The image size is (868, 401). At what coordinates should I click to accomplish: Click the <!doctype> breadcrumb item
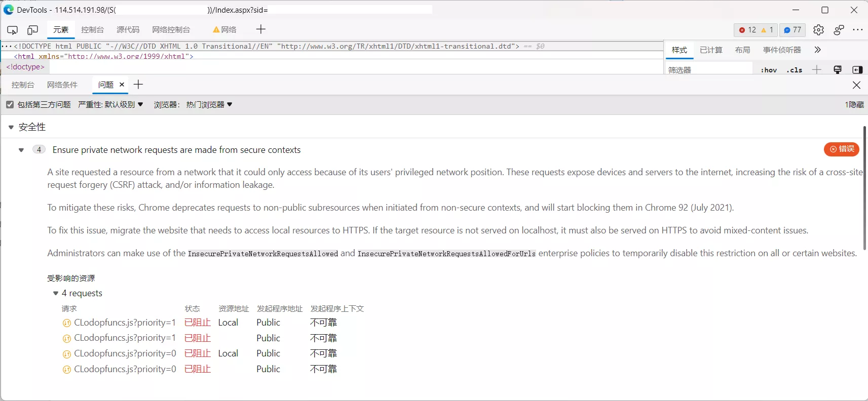(x=25, y=67)
